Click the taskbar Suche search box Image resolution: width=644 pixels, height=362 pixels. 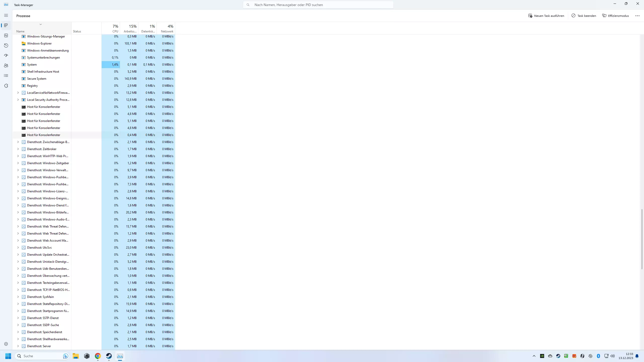tap(42, 356)
